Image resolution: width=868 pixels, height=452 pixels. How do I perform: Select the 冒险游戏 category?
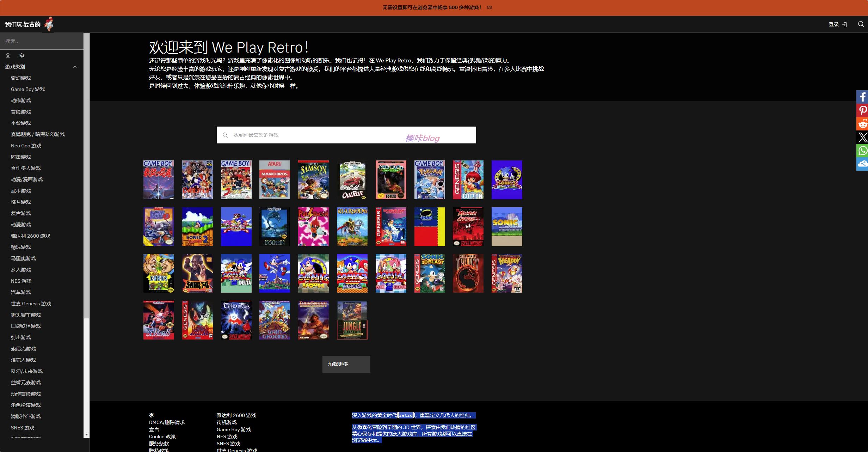point(21,112)
